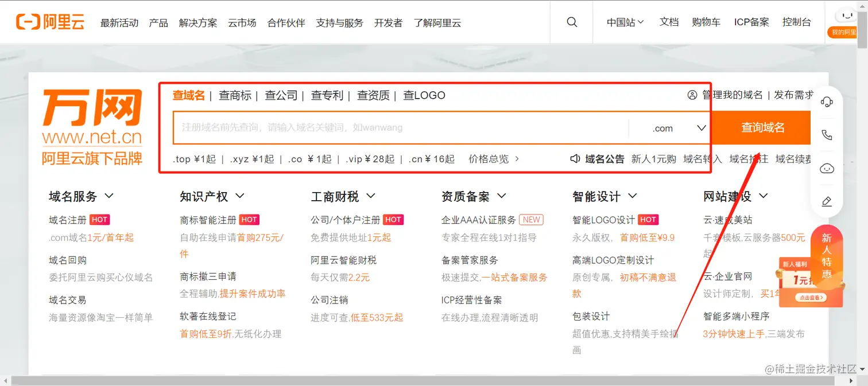Click into the domain keyword search field
868x386 pixels.
401,127
